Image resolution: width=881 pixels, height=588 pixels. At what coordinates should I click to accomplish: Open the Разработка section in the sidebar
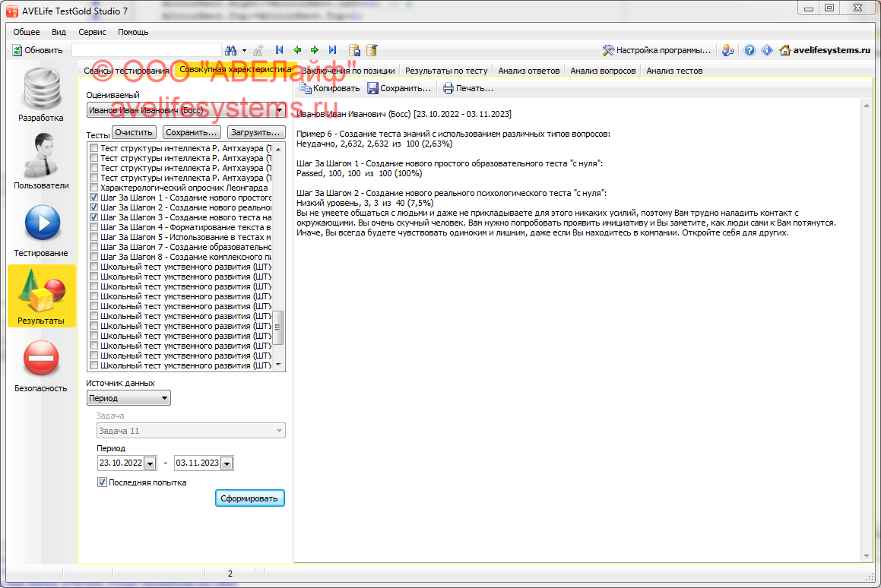point(41,95)
